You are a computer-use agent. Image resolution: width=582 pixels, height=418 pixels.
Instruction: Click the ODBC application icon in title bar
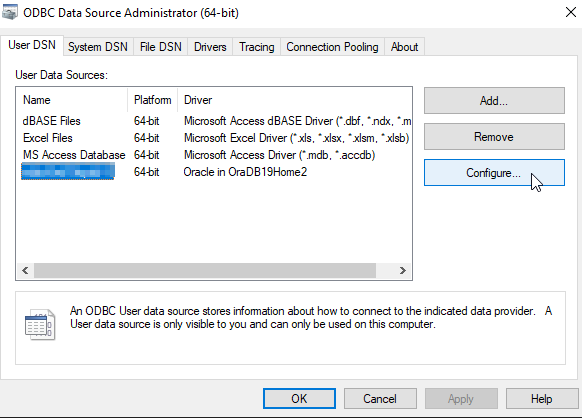(x=9, y=12)
